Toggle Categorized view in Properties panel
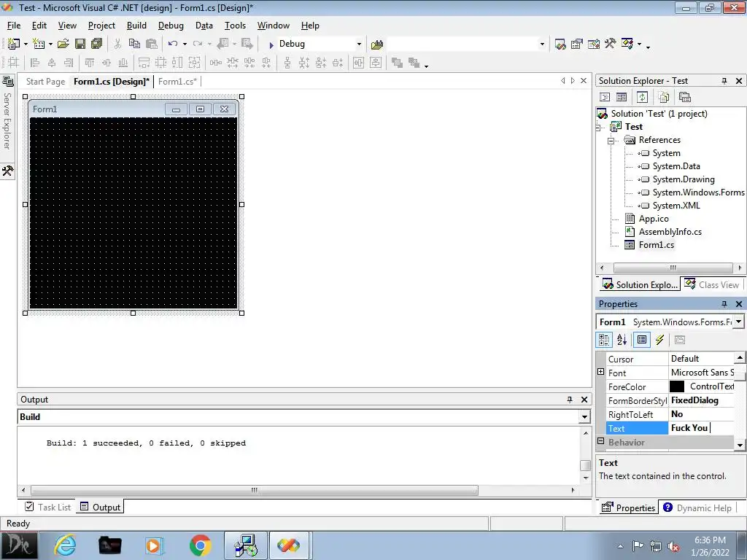This screenshot has width=747, height=560. (604, 340)
